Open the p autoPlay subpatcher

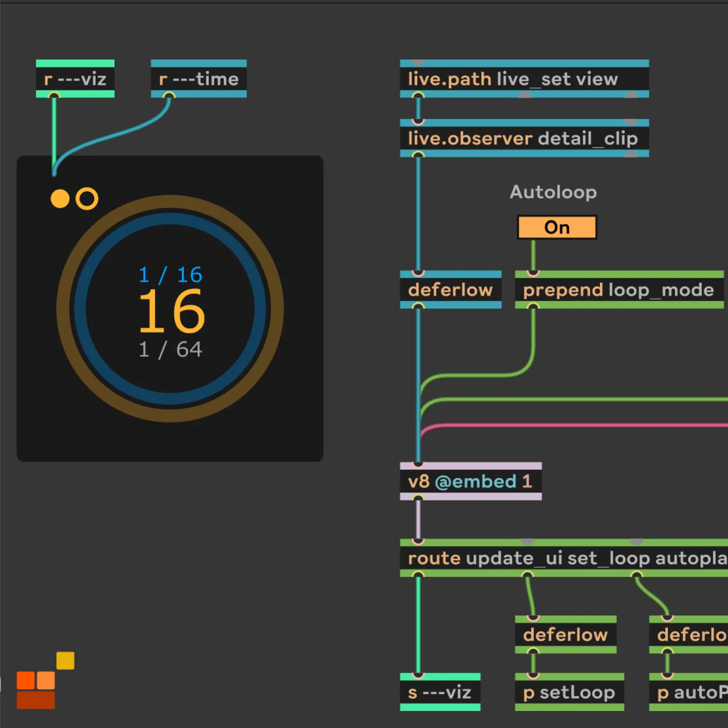[689, 693]
